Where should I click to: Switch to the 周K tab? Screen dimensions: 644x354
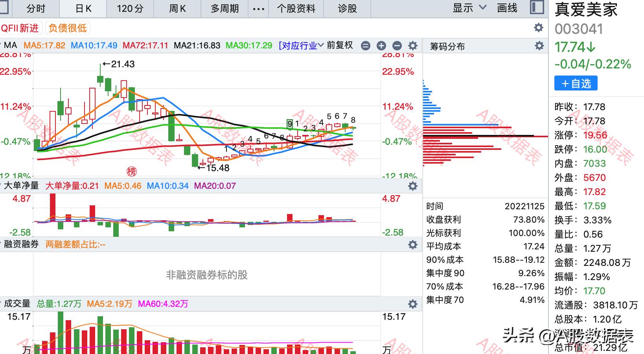(x=177, y=9)
